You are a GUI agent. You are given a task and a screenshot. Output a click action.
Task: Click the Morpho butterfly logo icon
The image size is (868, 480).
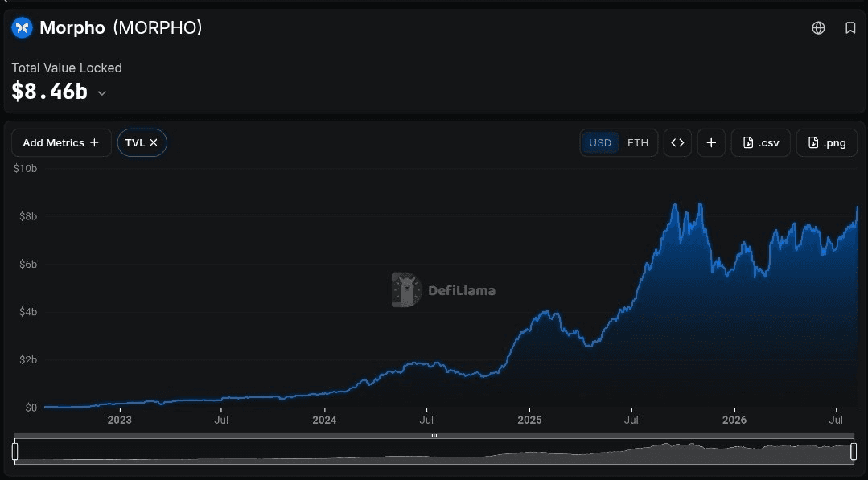(23, 27)
